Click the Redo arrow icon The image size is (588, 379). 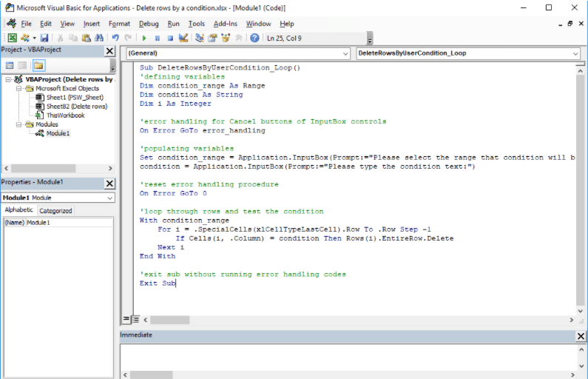(x=128, y=38)
